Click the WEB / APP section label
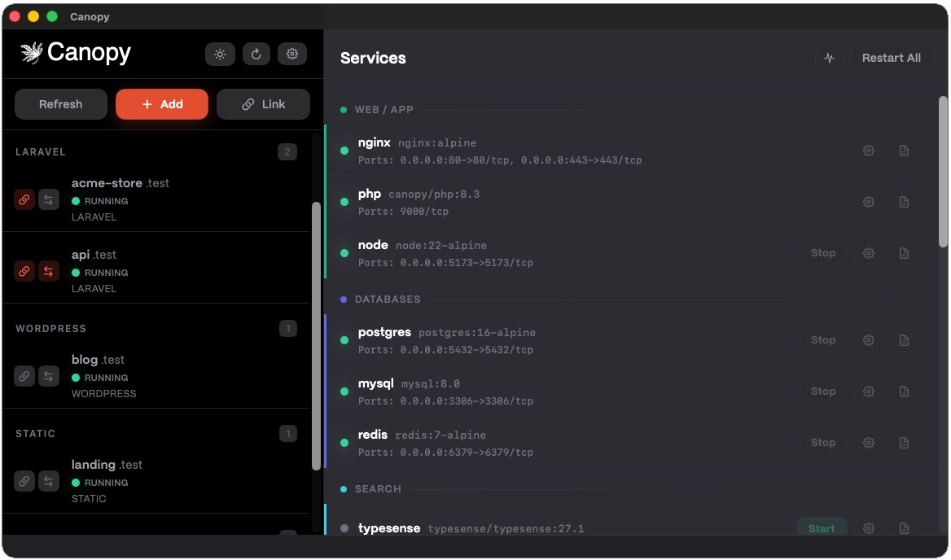 click(384, 110)
